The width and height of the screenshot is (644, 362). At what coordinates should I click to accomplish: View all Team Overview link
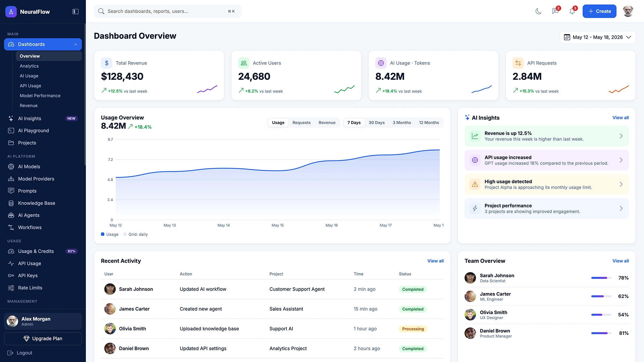[621, 261]
